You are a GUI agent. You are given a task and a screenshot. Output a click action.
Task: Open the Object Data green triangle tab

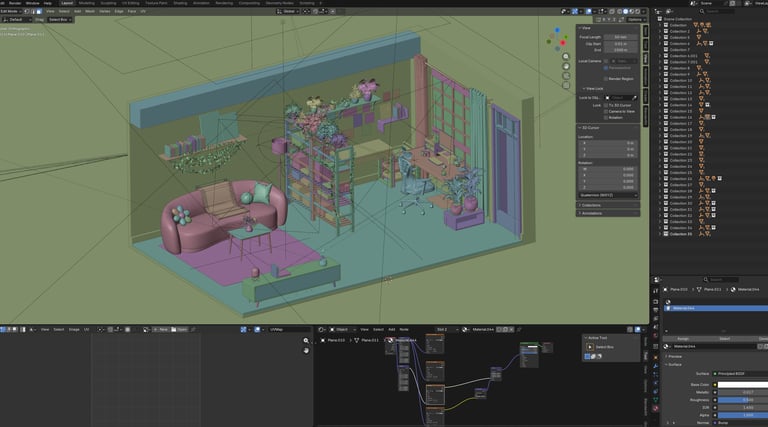[656, 400]
